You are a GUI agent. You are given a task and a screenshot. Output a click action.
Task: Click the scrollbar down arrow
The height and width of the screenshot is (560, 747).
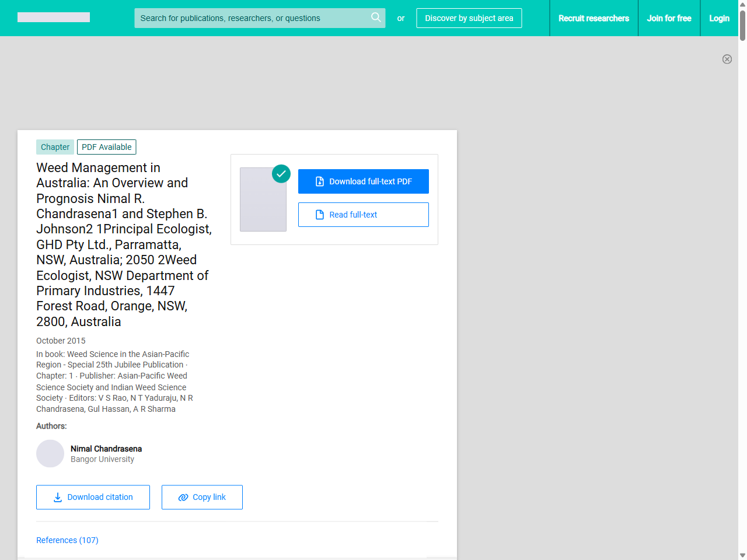click(742, 555)
